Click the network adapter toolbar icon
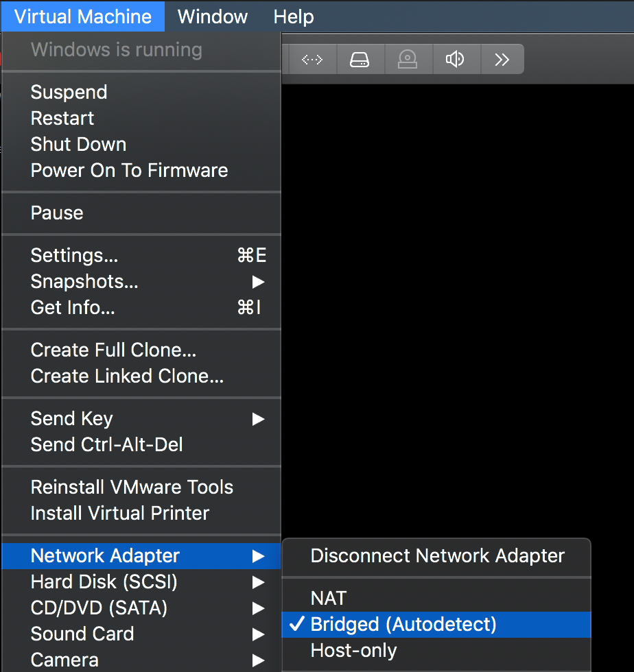The height and width of the screenshot is (672, 634). [x=312, y=59]
